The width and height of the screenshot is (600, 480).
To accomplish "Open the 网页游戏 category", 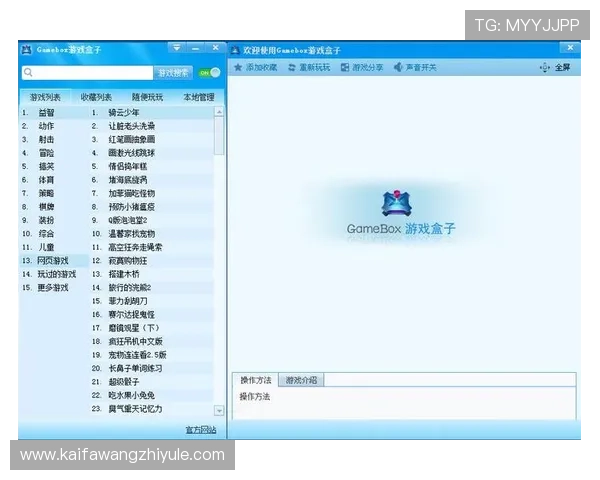I will pyautogui.click(x=55, y=261).
